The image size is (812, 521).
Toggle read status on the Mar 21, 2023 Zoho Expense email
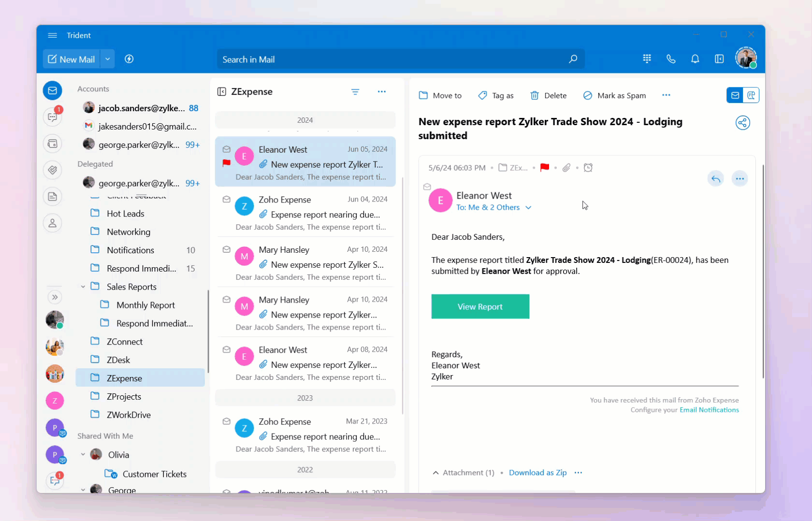point(226,421)
